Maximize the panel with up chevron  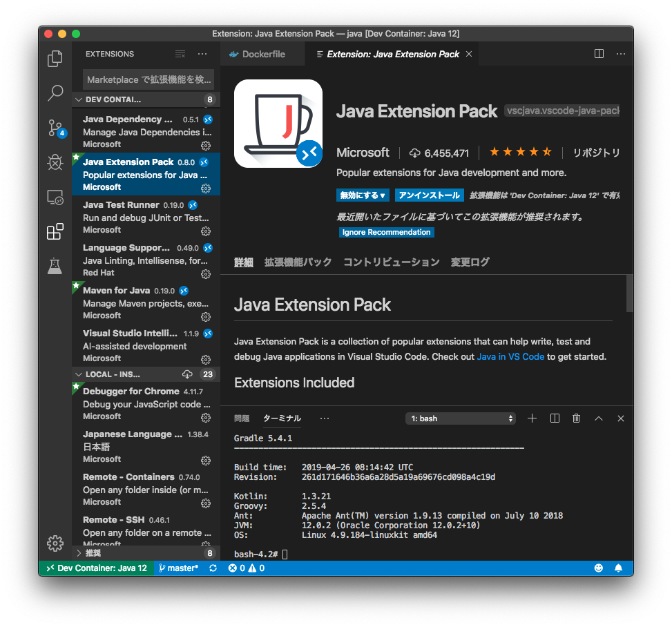click(x=599, y=418)
